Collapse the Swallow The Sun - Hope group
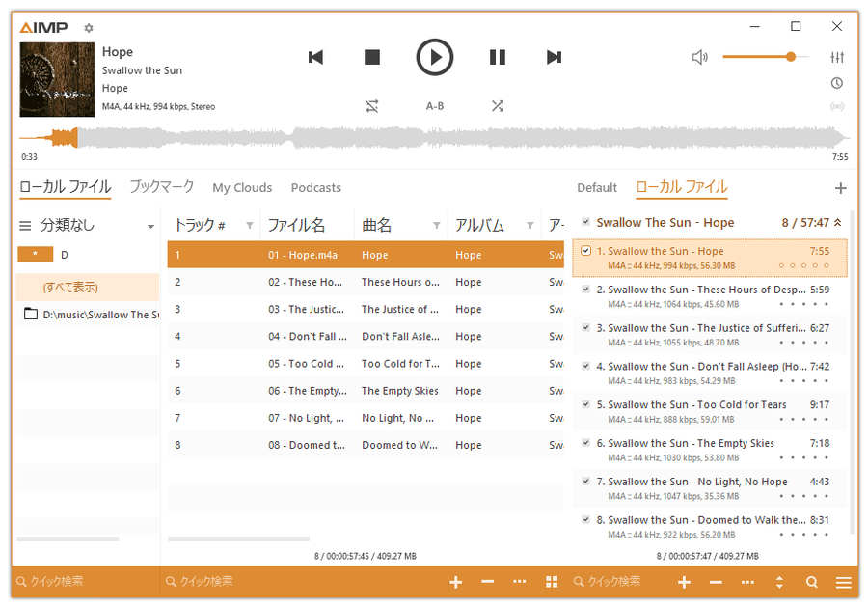The image size is (868, 607). point(838,222)
